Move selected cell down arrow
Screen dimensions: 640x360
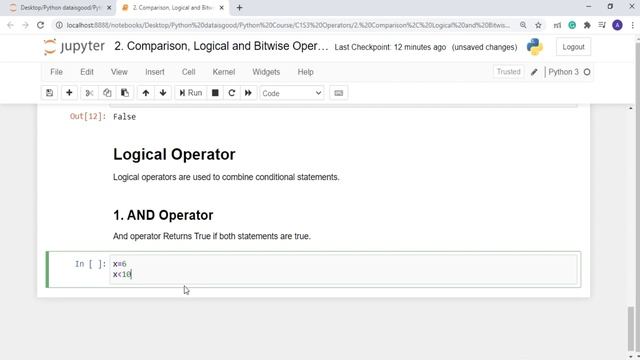coord(163,93)
